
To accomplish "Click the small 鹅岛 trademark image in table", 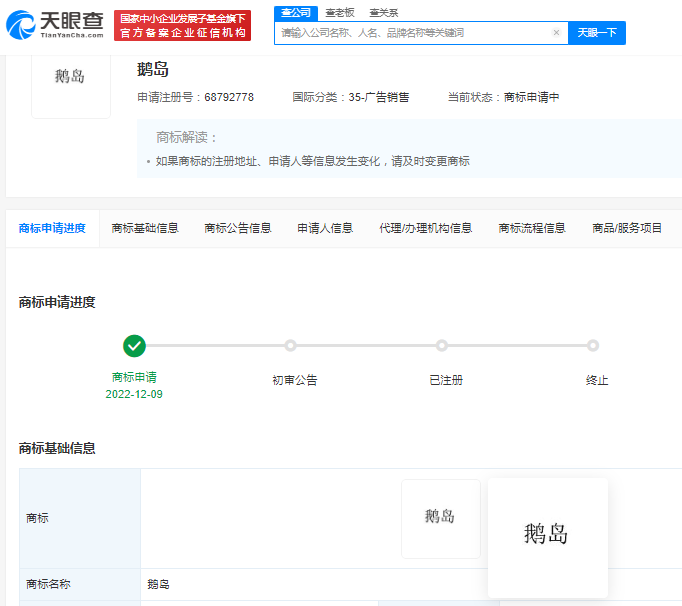I will point(440,518).
